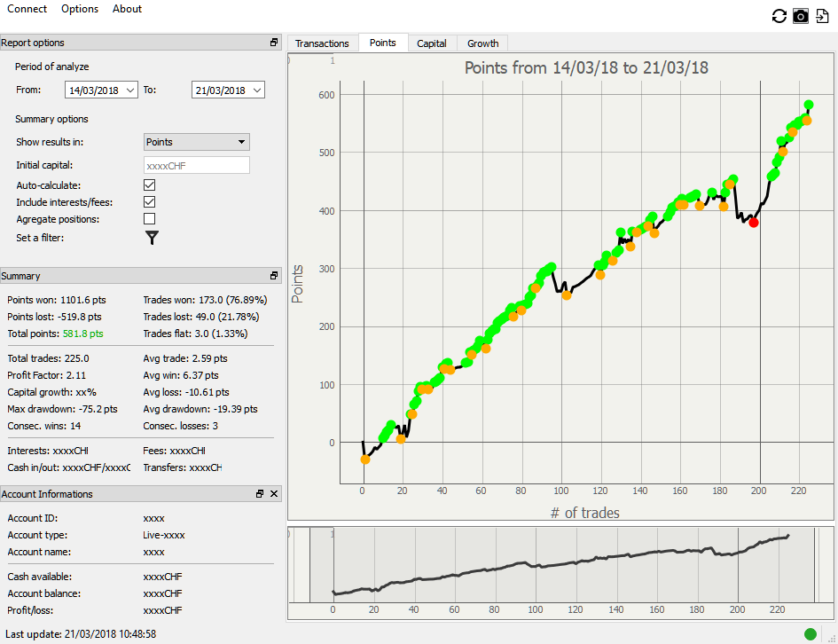Click the refresh data icon

pos(779,16)
